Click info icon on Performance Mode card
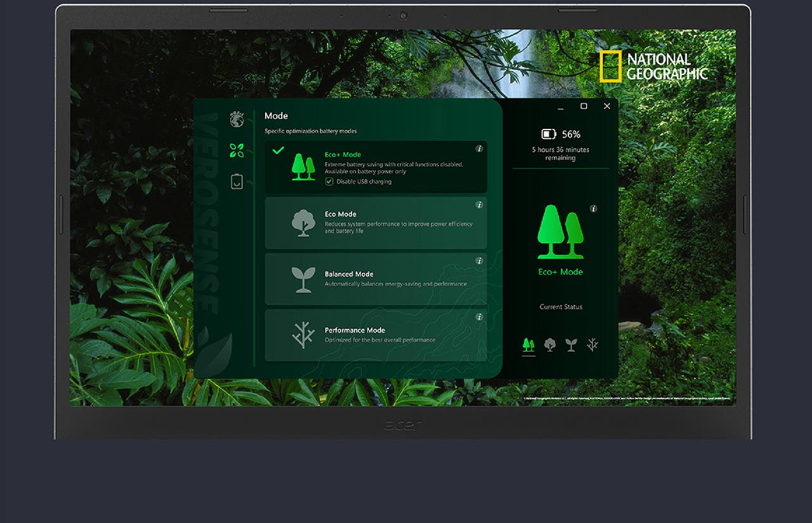This screenshot has width=812, height=523. pyautogui.click(x=479, y=317)
